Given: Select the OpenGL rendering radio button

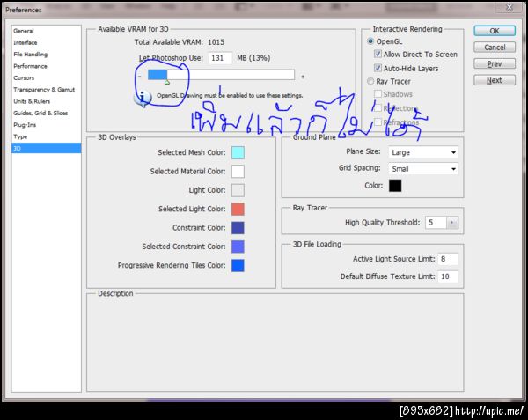Looking at the screenshot, I should point(370,41).
